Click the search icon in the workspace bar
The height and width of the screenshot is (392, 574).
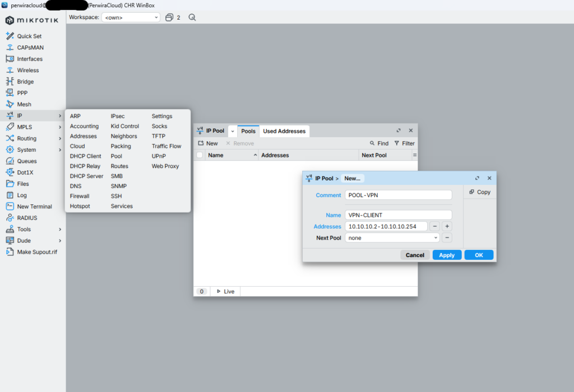tap(192, 17)
